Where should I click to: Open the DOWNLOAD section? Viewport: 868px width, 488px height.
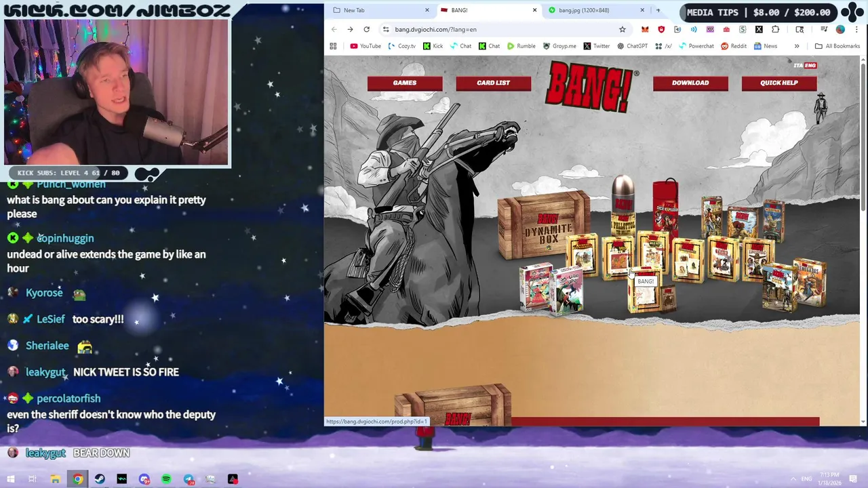coord(690,83)
